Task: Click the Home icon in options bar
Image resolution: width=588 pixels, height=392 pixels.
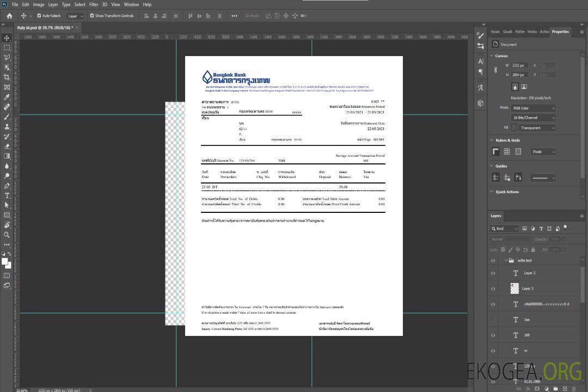Action: 9,16
